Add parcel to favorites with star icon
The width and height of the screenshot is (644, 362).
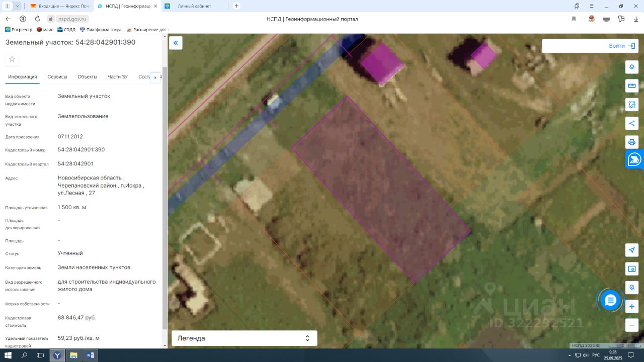(x=12, y=59)
